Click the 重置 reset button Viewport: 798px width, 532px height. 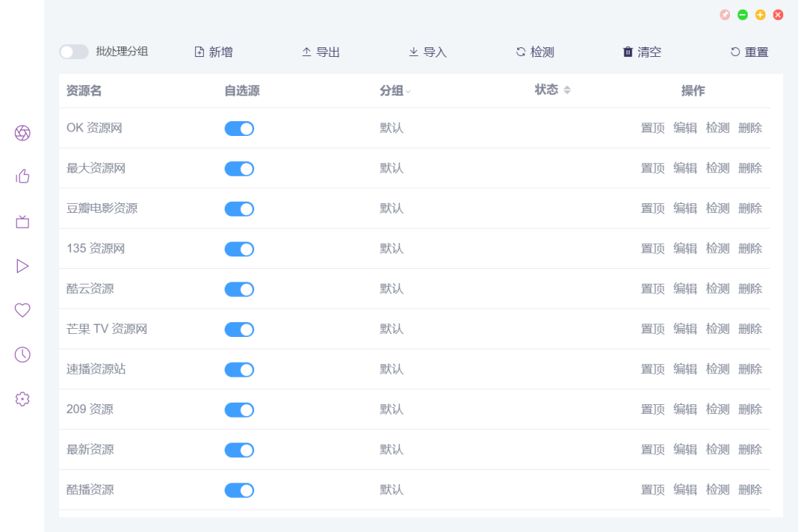(749, 52)
